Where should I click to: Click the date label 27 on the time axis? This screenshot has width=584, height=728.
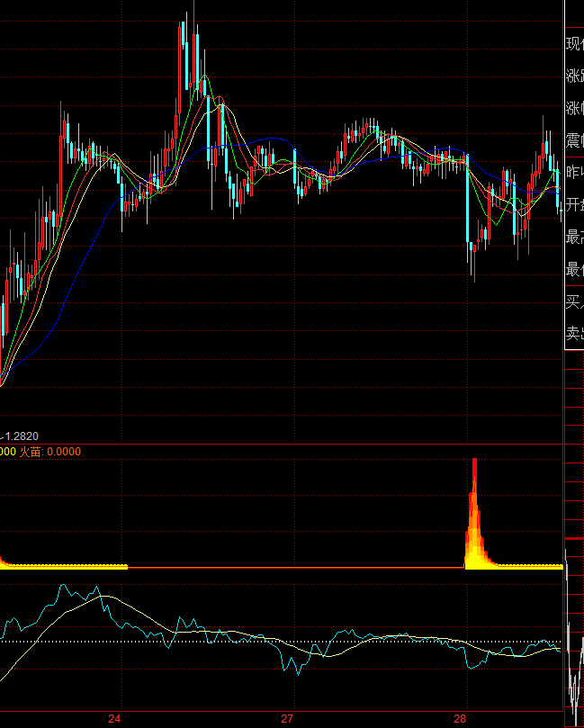pyautogui.click(x=287, y=719)
